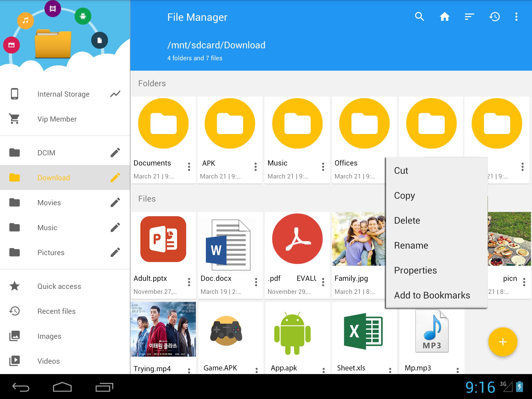Click the /mnt/sdcard/Download path text
This screenshot has height=399, width=532.
pyautogui.click(x=216, y=45)
